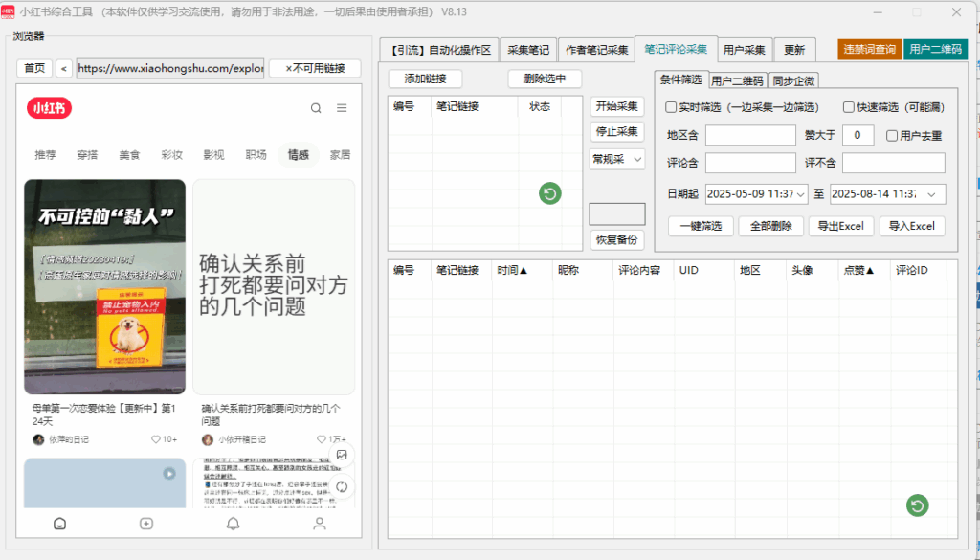Select the 同步企微 sub-tab

pos(793,80)
